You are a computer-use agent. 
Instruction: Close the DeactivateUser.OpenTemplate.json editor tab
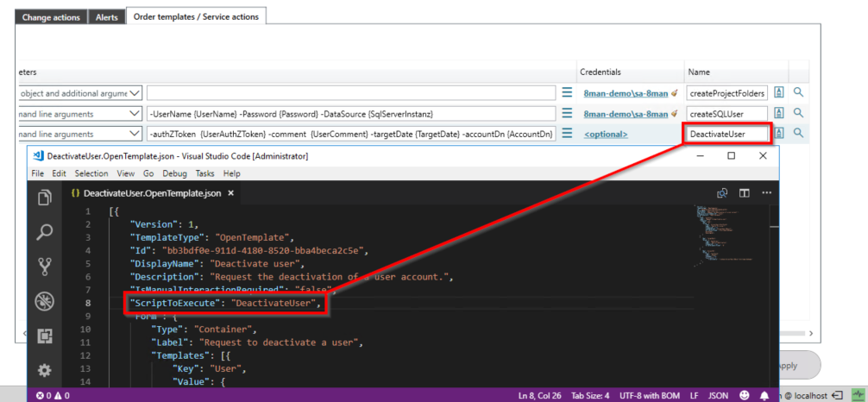(230, 193)
